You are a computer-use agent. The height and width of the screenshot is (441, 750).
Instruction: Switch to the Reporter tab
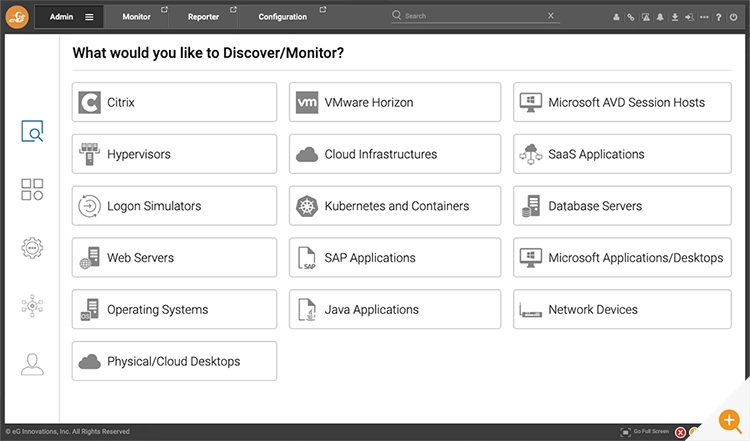click(203, 17)
